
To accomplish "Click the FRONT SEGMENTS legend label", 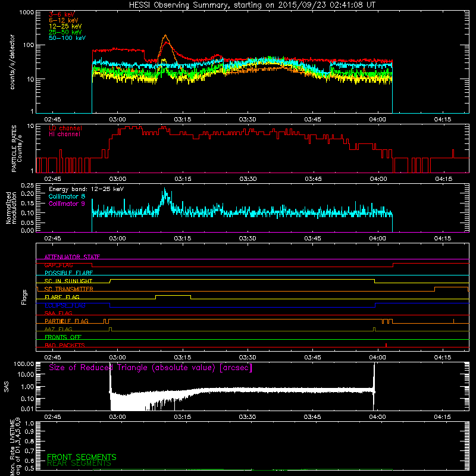I will point(82,457).
